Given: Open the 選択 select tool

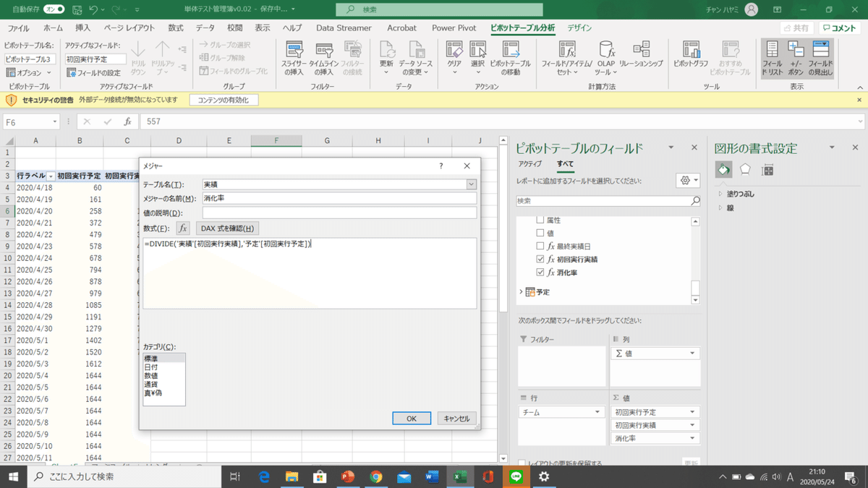Looking at the screenshot, I should pyautogui.click(x=477, y=59).
